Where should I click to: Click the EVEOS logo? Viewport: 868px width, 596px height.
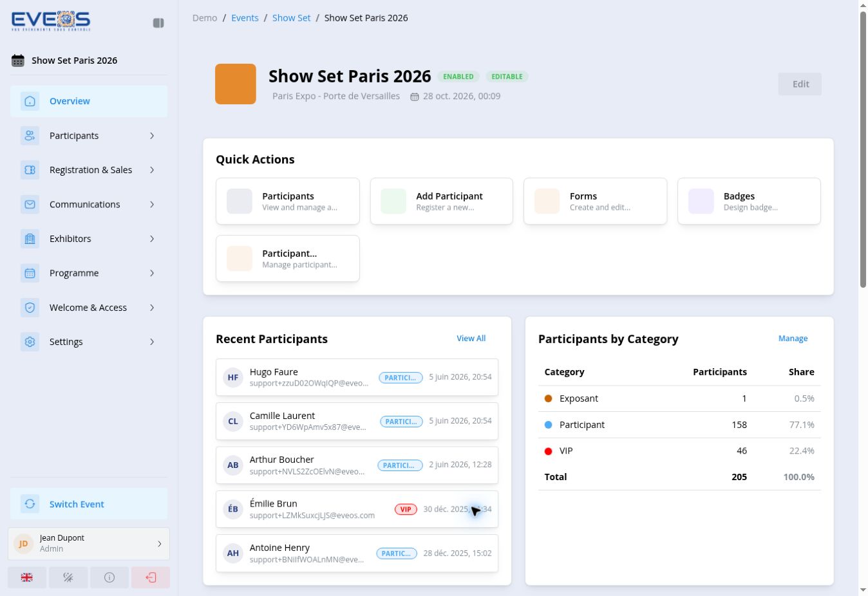(x=51, y=21)
